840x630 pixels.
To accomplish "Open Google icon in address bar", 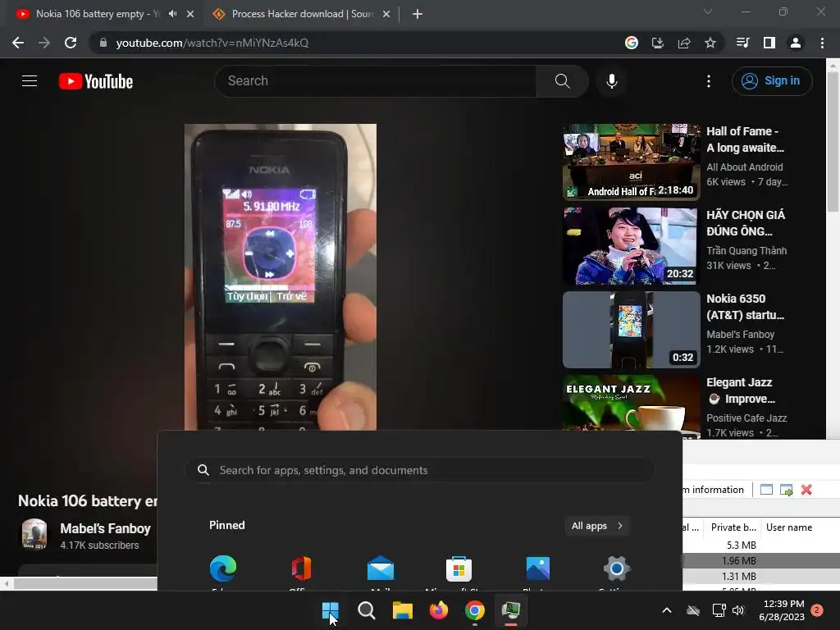I will pos(632,43).
